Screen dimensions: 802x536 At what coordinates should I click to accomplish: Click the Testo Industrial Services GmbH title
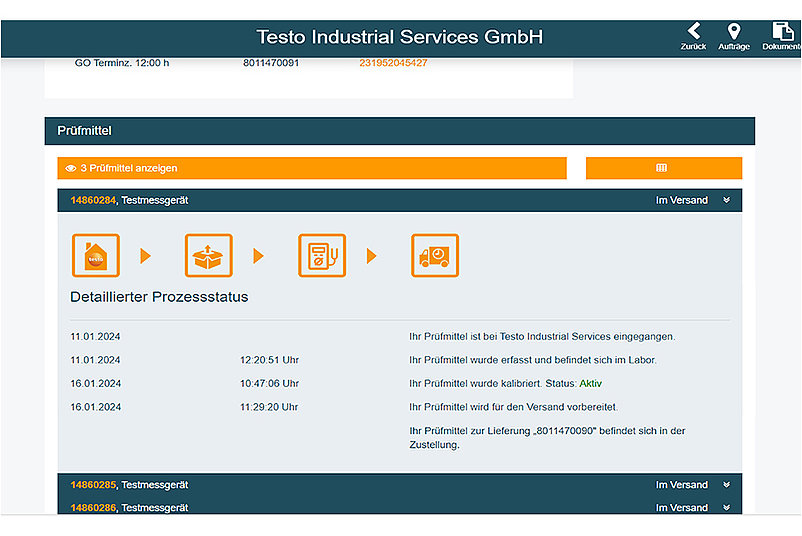pos(399,37)
